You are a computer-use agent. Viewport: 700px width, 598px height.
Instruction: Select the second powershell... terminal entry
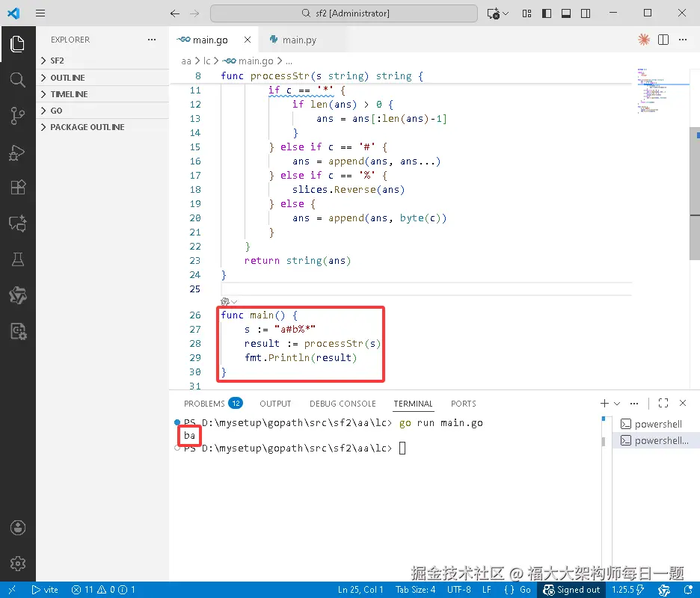pos(655,440)
